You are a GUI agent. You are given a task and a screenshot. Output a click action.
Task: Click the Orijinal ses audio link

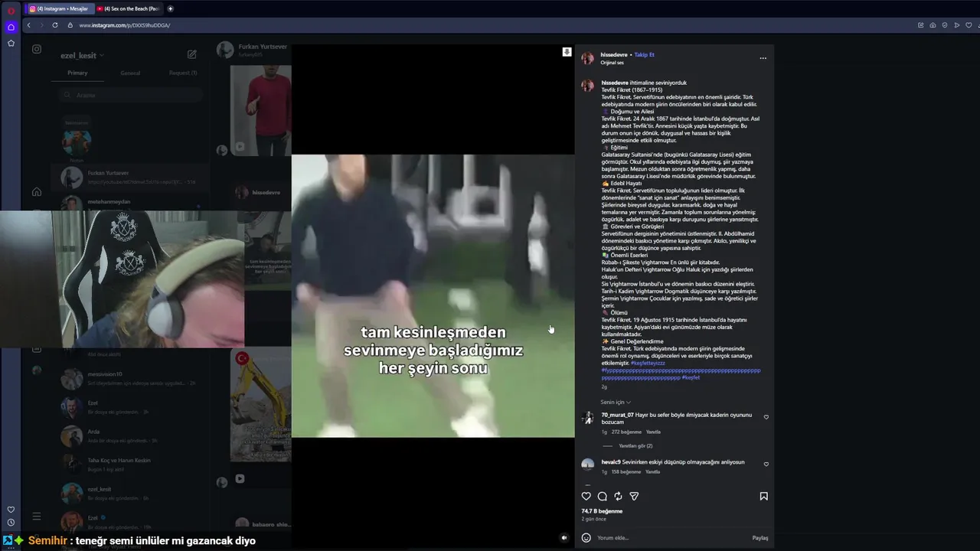pyautogui.click(x=612, y=63)
